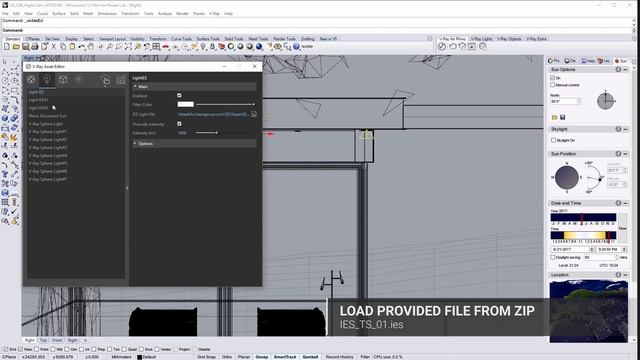The width and height of the screenshot is (640, 360).
Task: Click the Filter Color slider
Action: click(225, 104)
